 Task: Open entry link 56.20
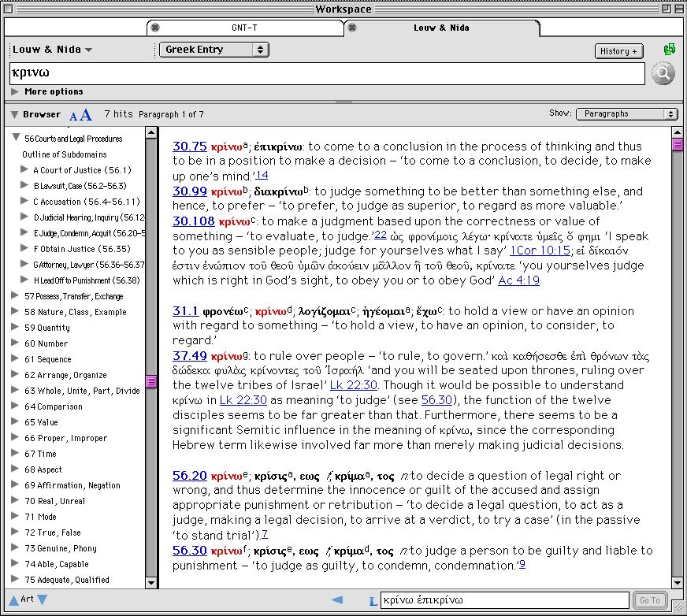click(x=189, y=476)
